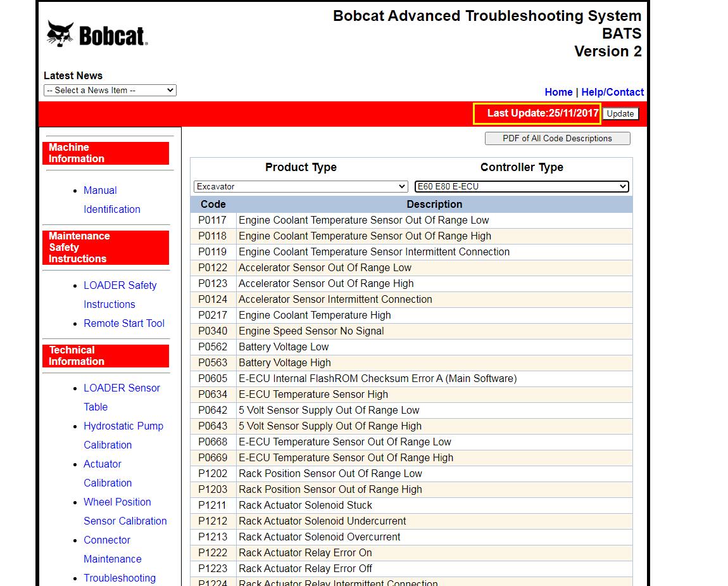728x586 pixels.
Task: Open the LOADER Sensor Table link
Action: [x=122, y=397]
